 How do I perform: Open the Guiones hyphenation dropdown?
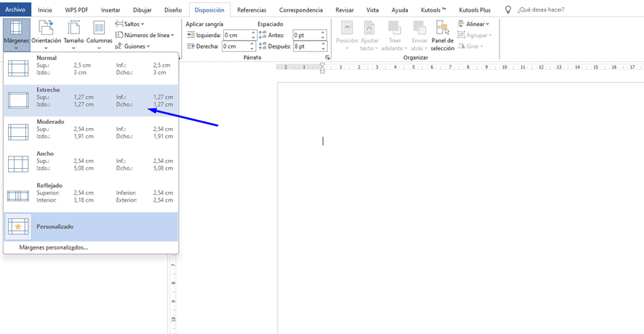coord(134,46)
